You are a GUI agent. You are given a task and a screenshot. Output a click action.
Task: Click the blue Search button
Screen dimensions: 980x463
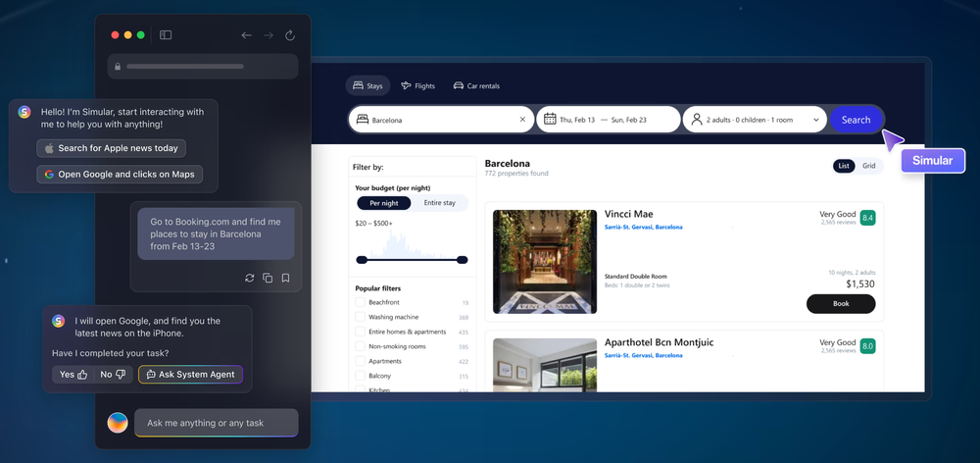(857, 120)
